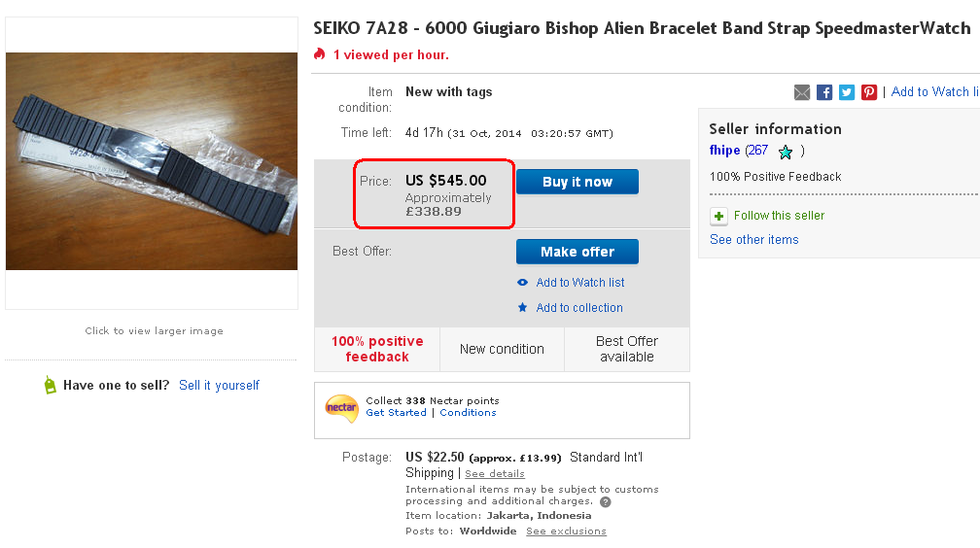Share listing via email envelope icon

pos(802,92)
